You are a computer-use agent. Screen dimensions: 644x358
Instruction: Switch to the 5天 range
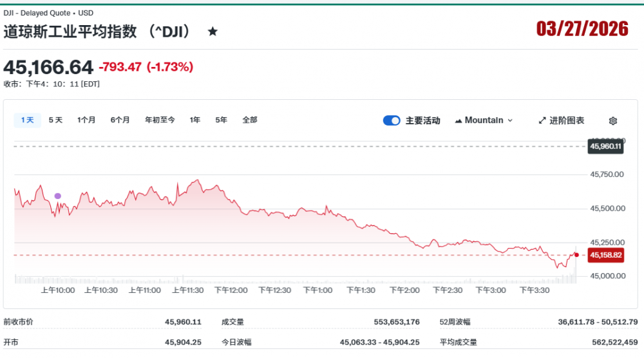point(55,120)
